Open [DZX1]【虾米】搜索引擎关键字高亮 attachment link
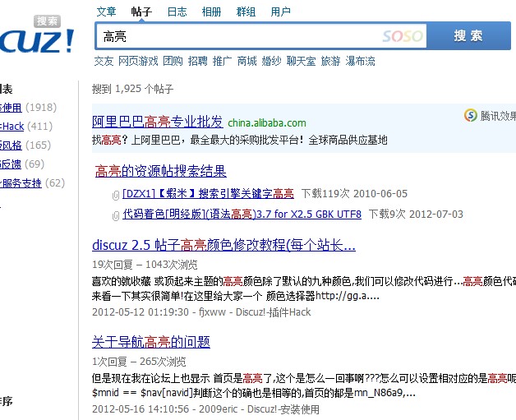The height and width of the screenshot is (420, 516). coord(208,193)
